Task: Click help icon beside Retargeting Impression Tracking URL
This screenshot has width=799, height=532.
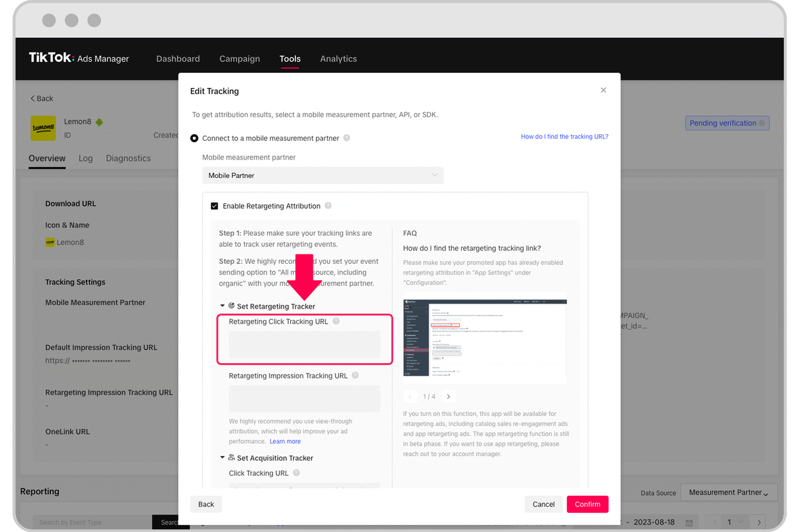Action: tap(355, 376)
